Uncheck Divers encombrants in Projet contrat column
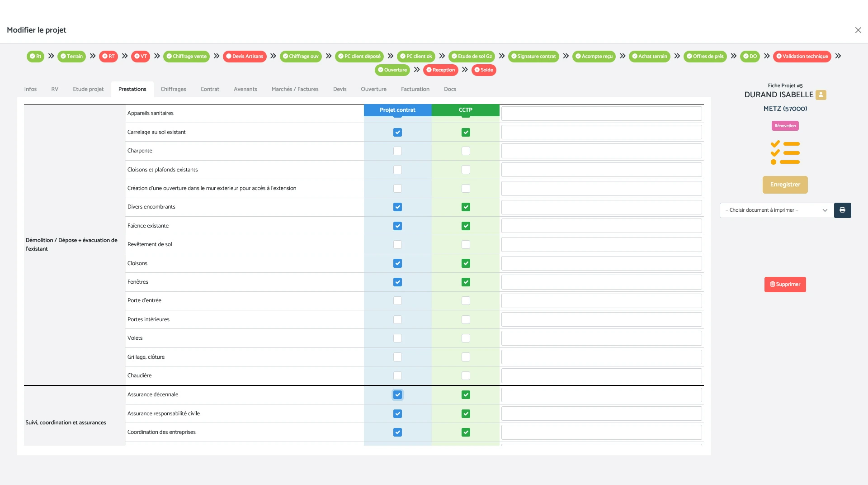The image size is (868, 485). tap(397, 207)
